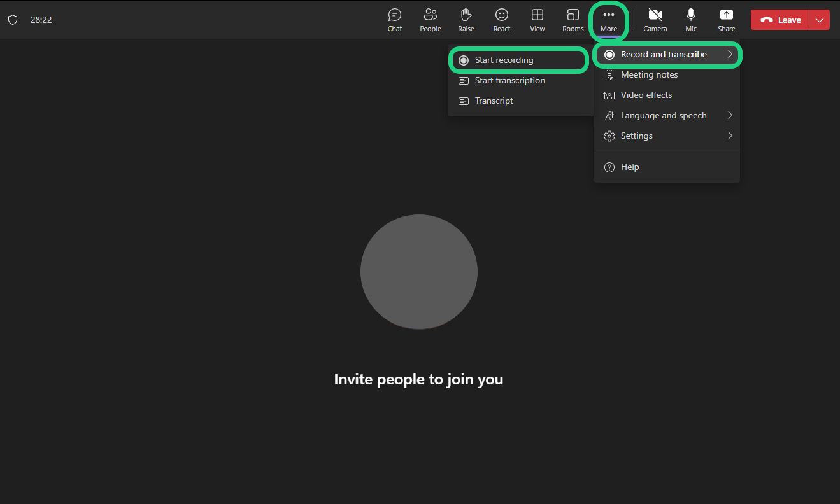Screen dimensions: 840x504
Task: Select Start recording
Action: (504, 60)
